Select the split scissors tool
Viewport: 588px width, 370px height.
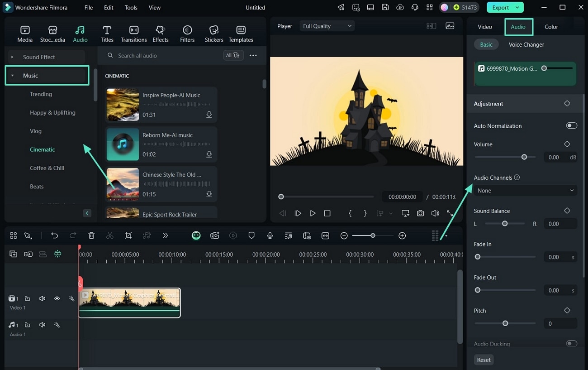(110, 235)
